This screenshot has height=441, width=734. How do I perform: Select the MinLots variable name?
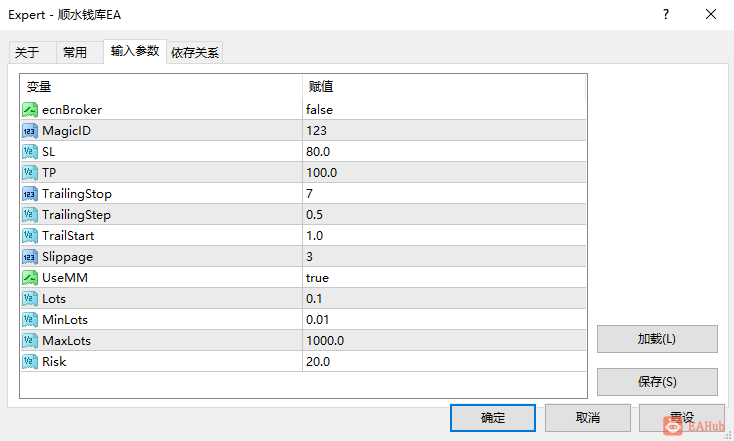click(x=65, y=320)
